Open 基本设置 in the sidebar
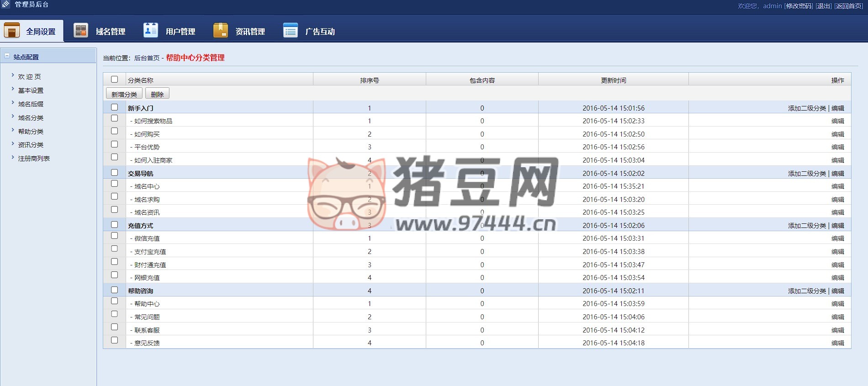Screen dimensions: 868x386 click(31, 90)
